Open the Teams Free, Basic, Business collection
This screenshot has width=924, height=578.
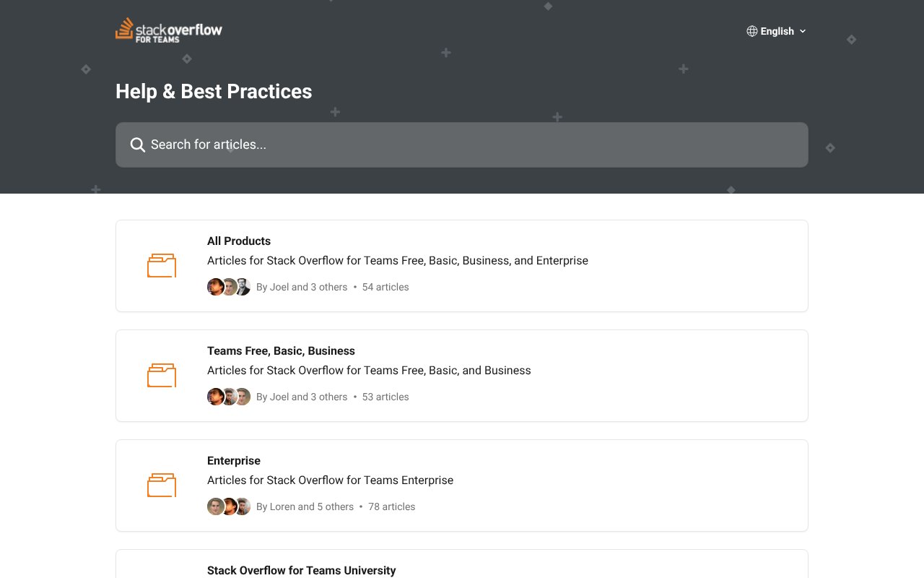281,351
